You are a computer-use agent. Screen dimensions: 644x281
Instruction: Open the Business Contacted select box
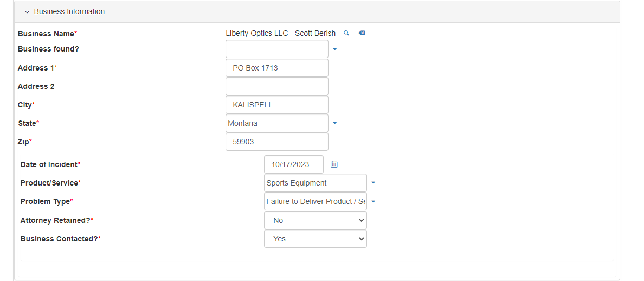point(315,239)
